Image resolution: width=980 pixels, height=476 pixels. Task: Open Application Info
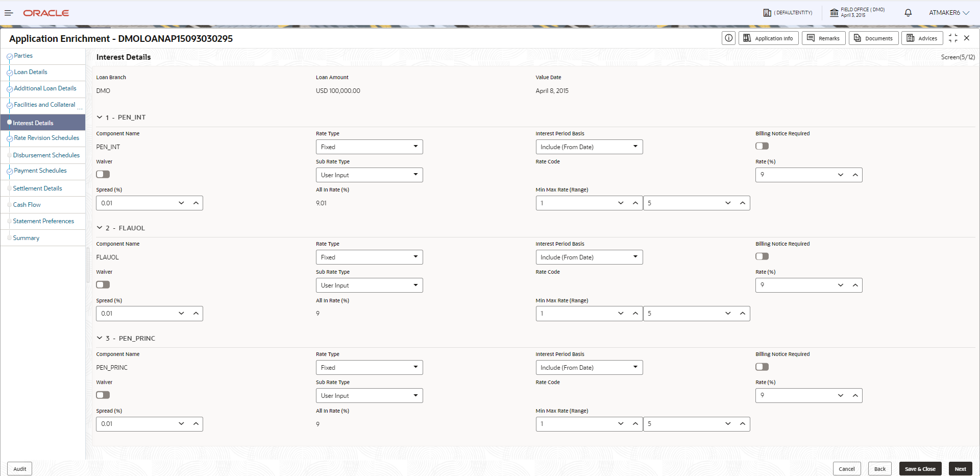coord(768,38)
